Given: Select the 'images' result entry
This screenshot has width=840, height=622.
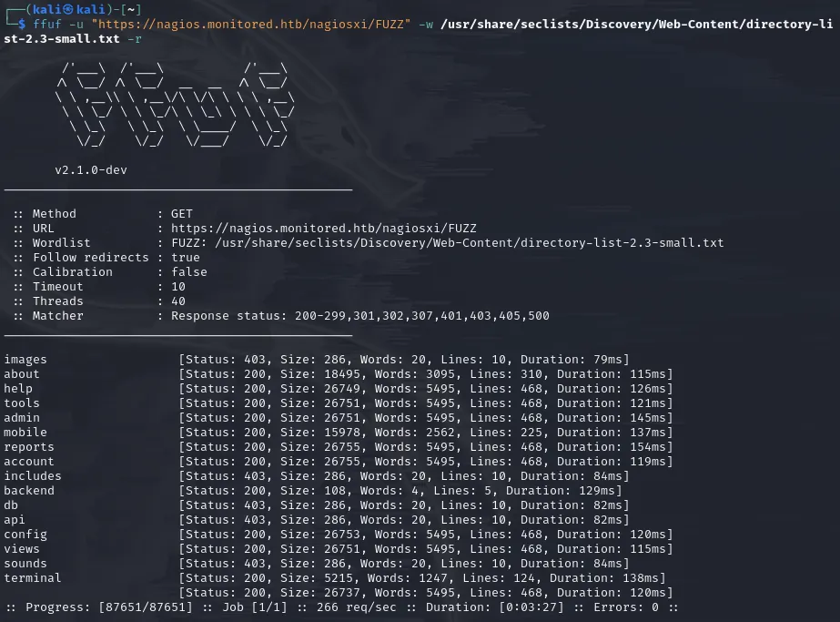Looking at the screenshot, I should pyautogui.click(x=25, y=360).
